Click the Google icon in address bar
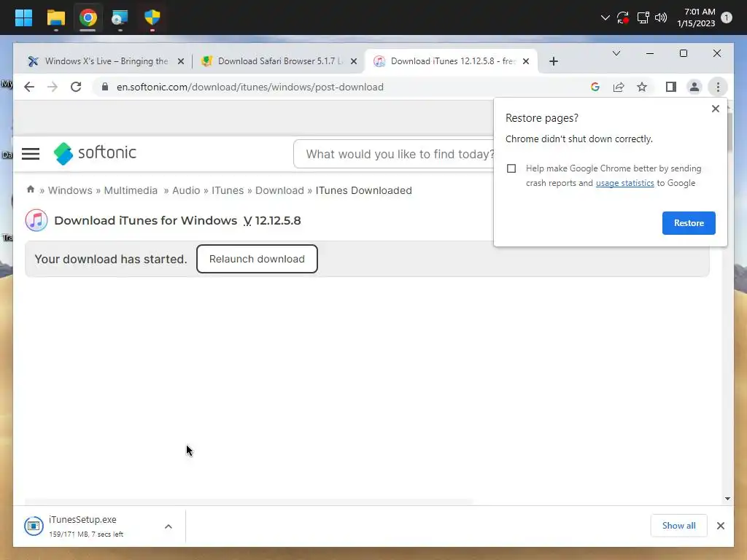747x560 pixels. (x=595, y=87)
